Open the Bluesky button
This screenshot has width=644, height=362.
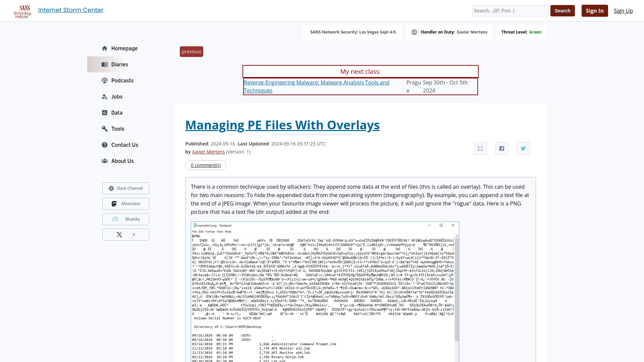pyautogui.click(x=126, y=219)
